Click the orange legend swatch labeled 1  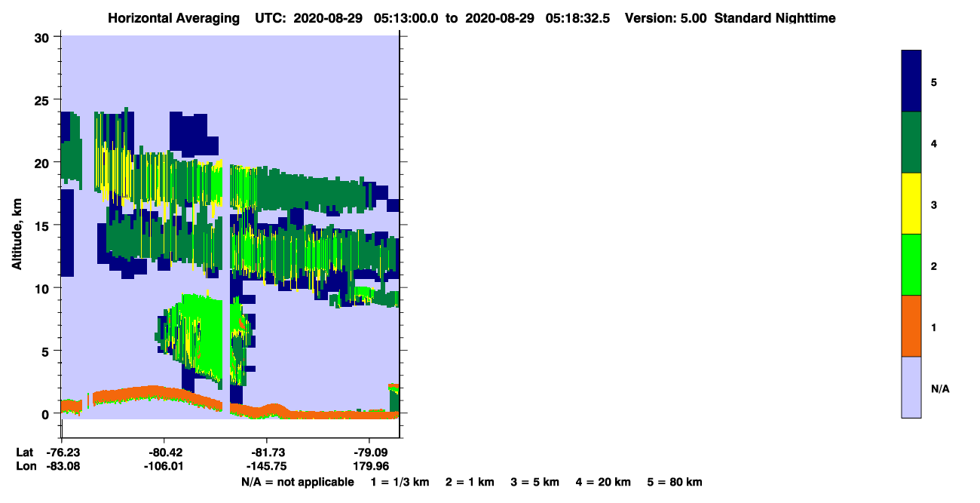point(911,326)
